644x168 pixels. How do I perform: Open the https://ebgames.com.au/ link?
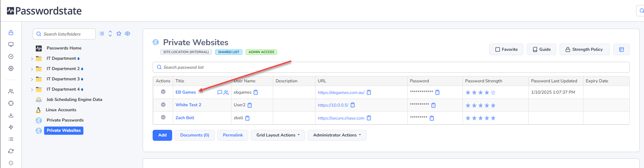341,93
